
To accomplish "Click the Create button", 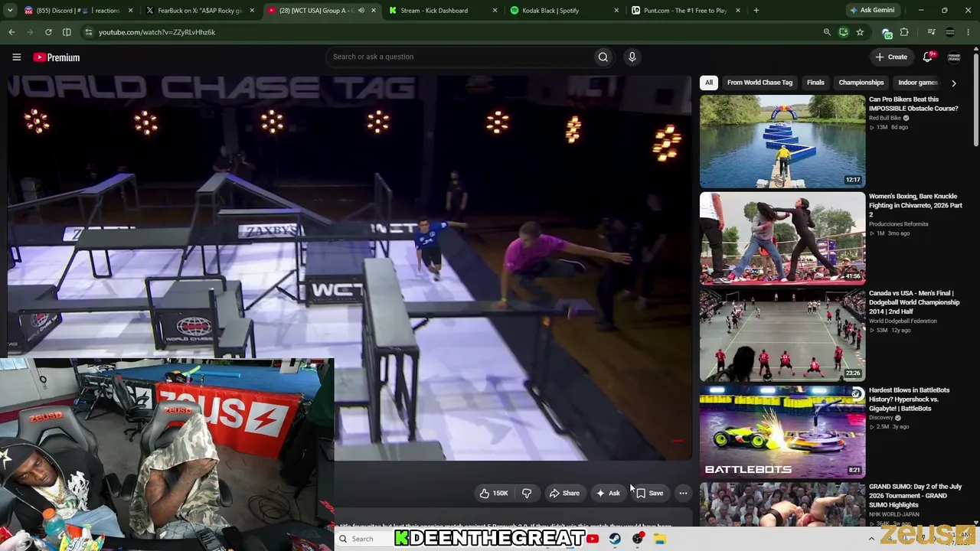I will [891, 57].
